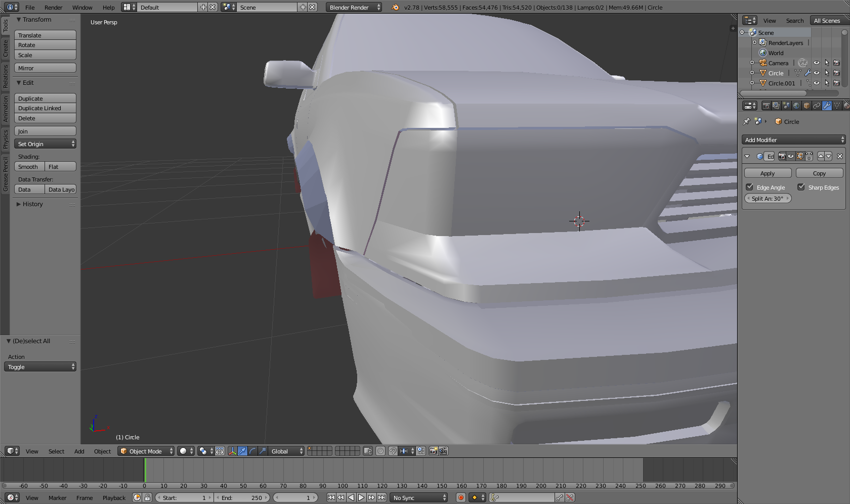Viewport: 850px width, 504px height.
Task: Click the delete keyframe crossed-out key icon
Action: [x=570, y=497]
